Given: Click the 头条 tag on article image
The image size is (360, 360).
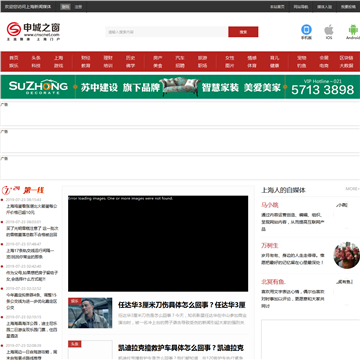Looking at the screenshot, I should [x=75, y=344].
